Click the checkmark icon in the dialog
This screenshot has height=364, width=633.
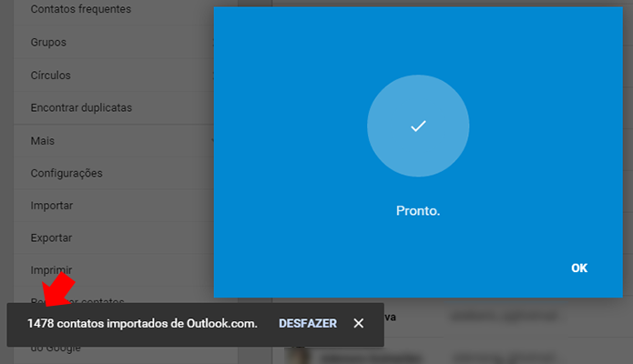coord(418,126)
